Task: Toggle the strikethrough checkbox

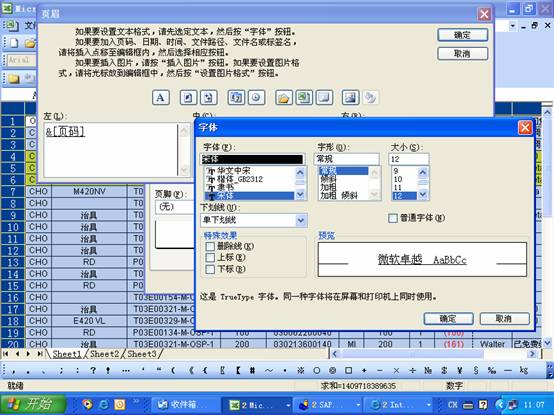Action: click(210, 246)
